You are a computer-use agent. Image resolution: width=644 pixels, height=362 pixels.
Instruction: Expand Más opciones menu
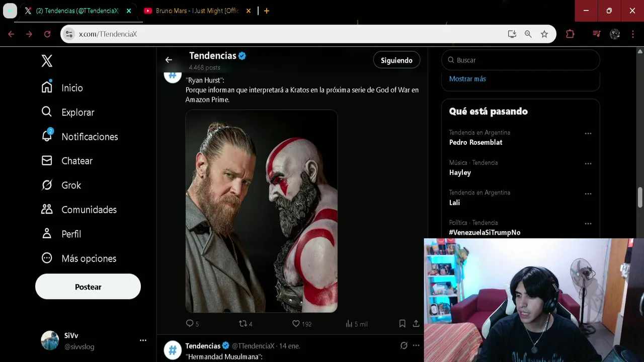pyautogui.click(x=78, y=258)
